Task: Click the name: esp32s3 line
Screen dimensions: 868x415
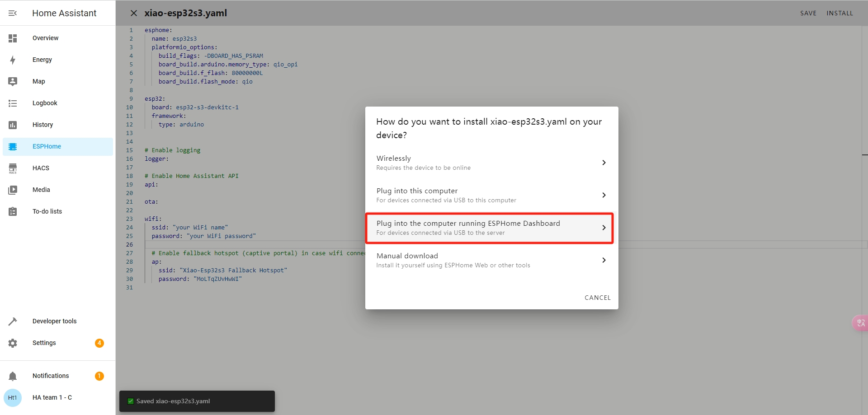Action: point(174,38)
